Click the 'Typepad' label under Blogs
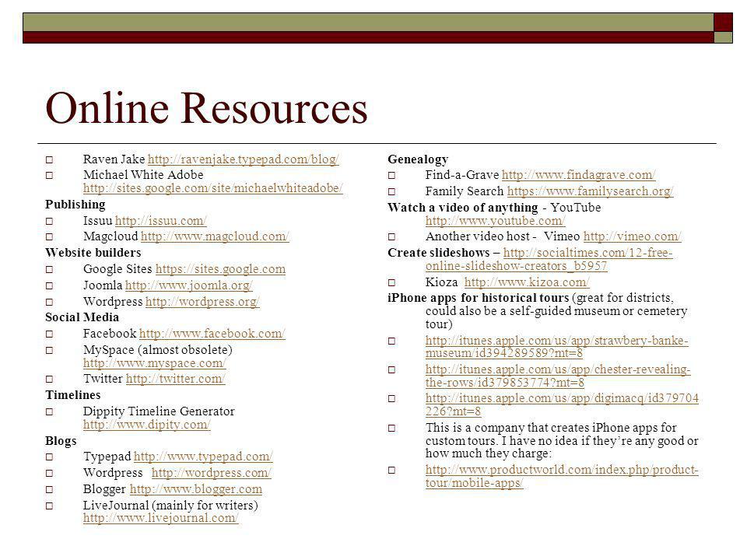The height and width of the screenshot is (560, 747). click(x=107, y=457)
